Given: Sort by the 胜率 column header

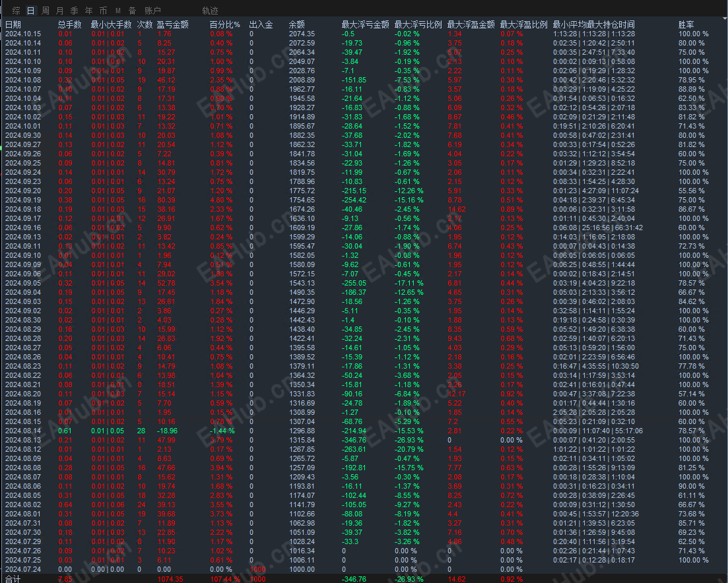Looking at the screenshot, I should [686, 24].
